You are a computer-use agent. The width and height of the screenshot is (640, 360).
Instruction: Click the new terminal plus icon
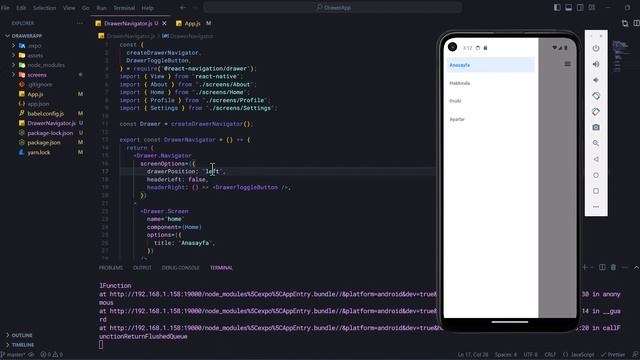(585, 267)
